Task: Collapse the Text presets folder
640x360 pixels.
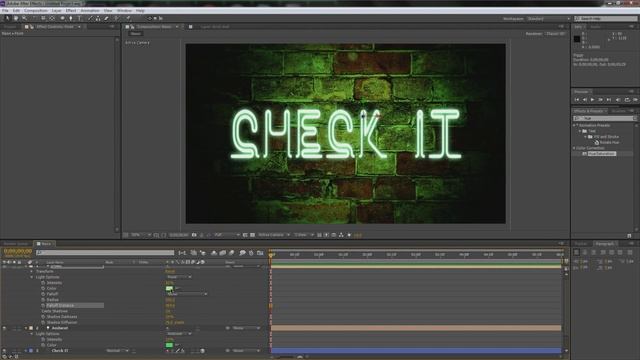Action: [x=580, y=131]
